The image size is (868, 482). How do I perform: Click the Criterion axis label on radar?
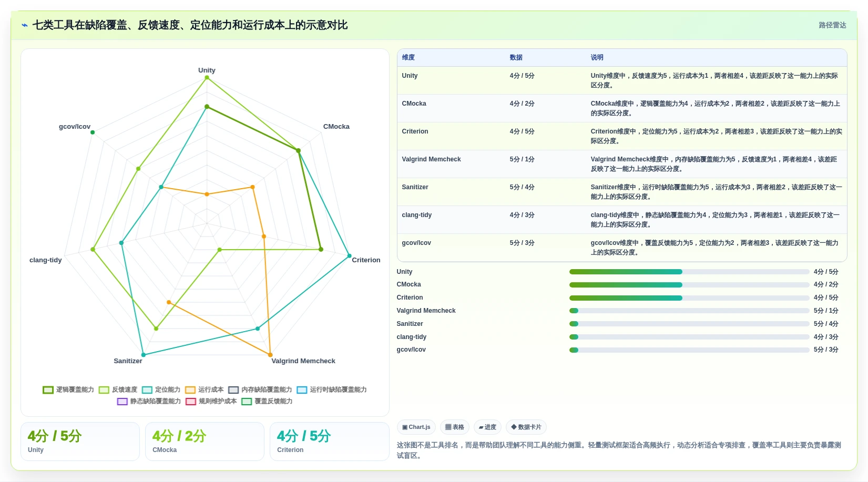(366, 260)
